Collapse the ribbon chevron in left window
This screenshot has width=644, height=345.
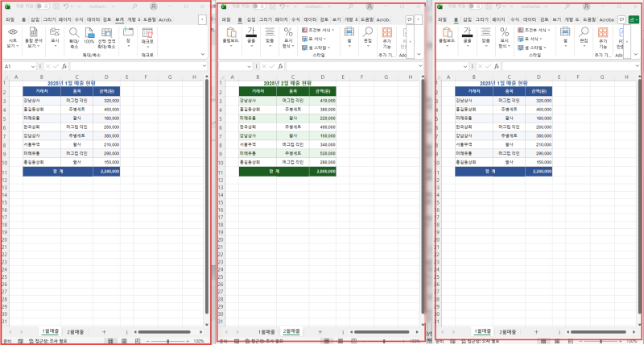(x=203, y=54)
